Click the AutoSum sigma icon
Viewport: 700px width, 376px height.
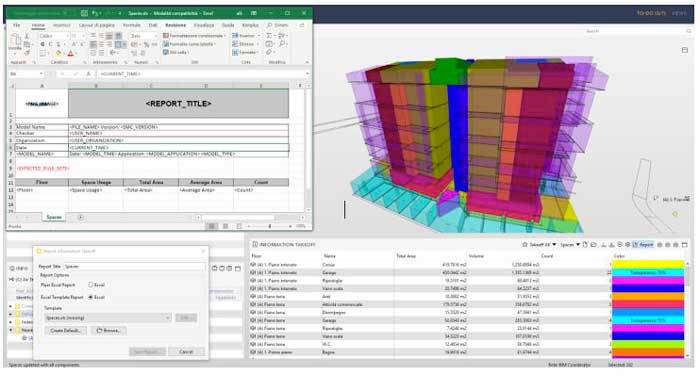[x=269, y=35]
